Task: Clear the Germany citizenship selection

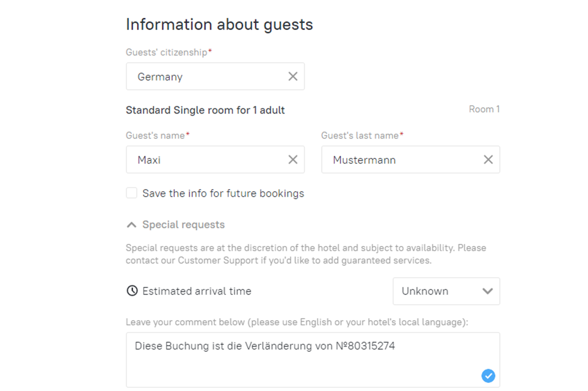Action: (293, 77)
